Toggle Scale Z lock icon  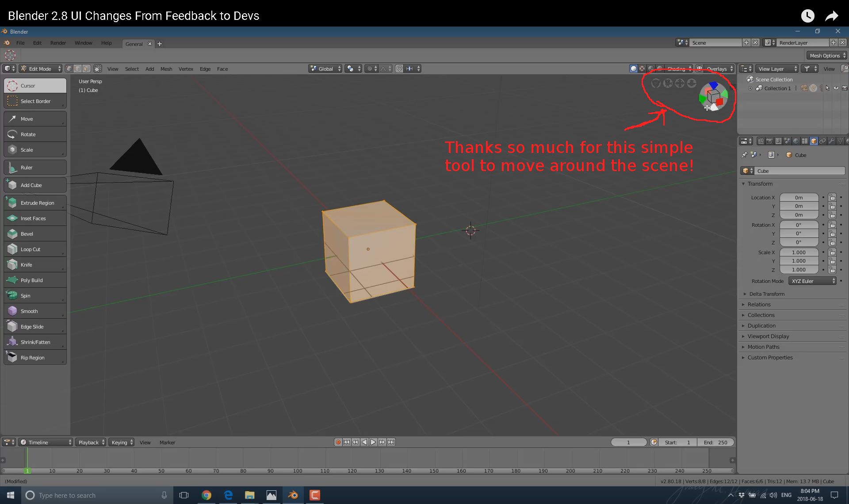(832, 270)
